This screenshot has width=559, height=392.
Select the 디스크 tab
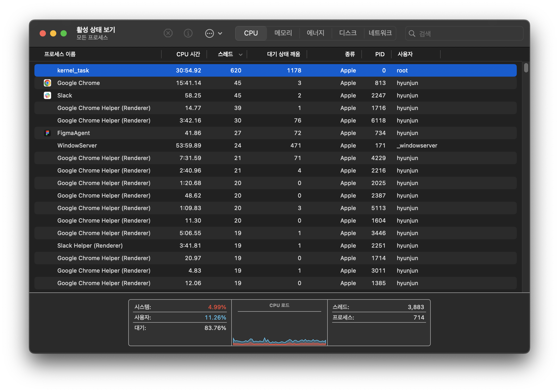(348, 33)
